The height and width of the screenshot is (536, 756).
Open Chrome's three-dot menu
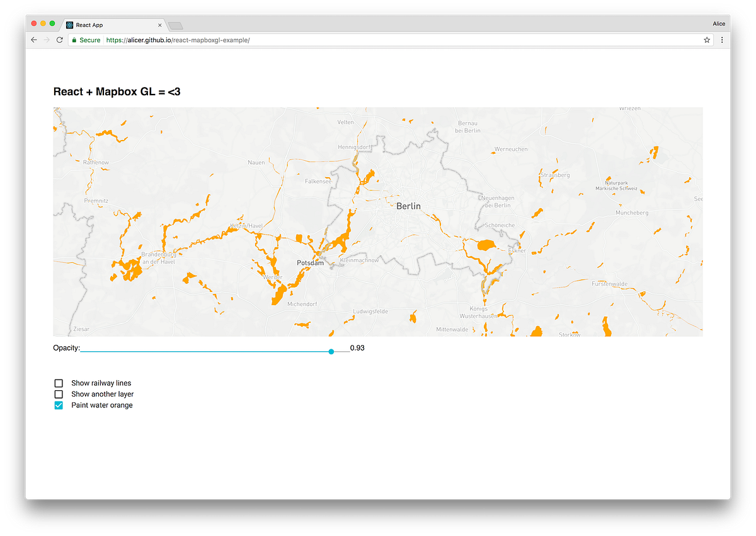click(722, 39)
